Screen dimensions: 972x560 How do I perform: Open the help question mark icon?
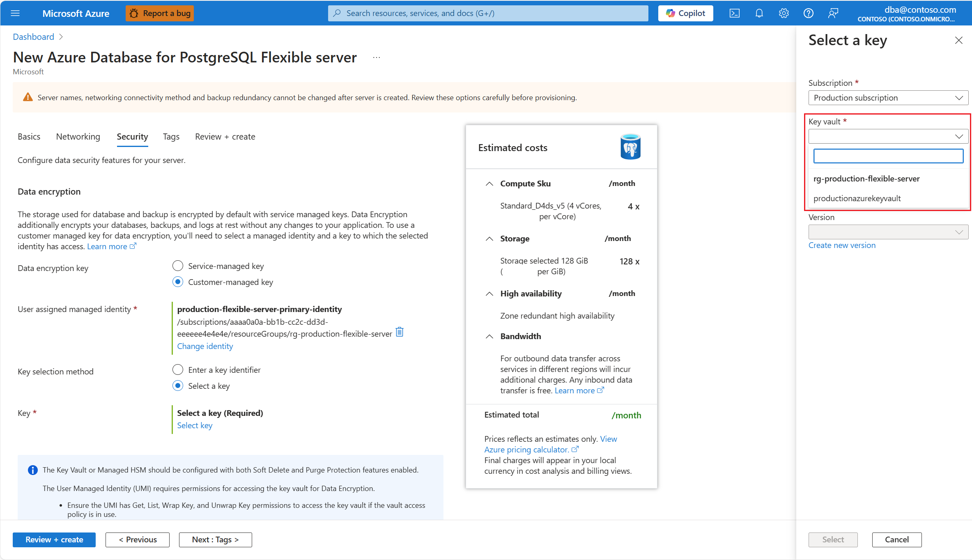pyautogui.click(x=808, y=13)
